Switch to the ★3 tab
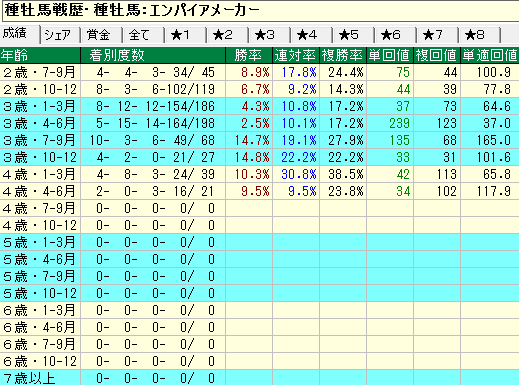The height and width of the screenshot is (385, 519). pyautogui.click(x=270, y=35)
